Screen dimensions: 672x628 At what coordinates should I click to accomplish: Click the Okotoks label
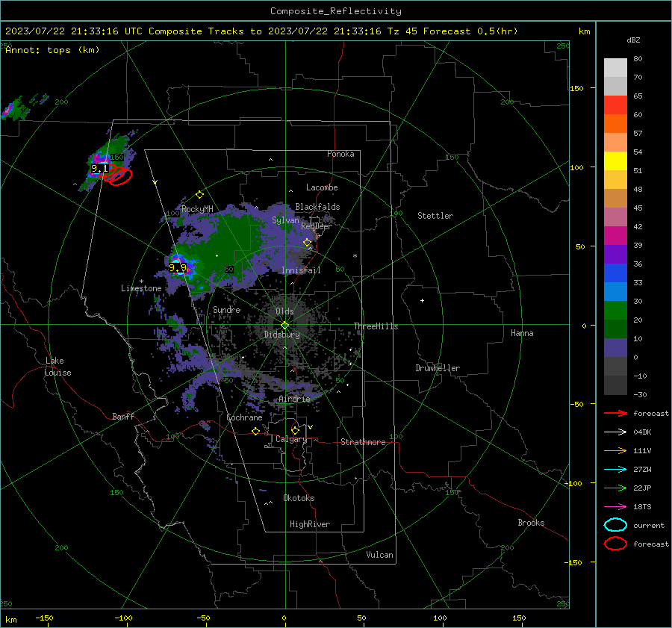click(299, 498)
